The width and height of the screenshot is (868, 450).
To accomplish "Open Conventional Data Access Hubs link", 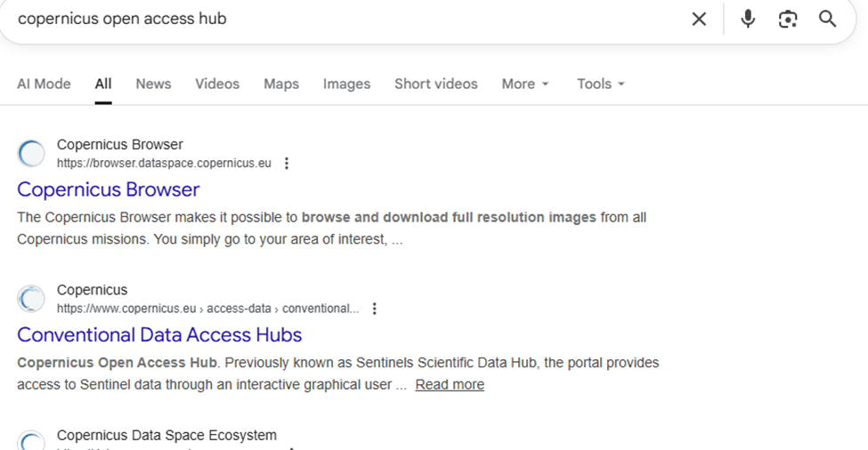I will pyautogui.click(x=159, y=335).
